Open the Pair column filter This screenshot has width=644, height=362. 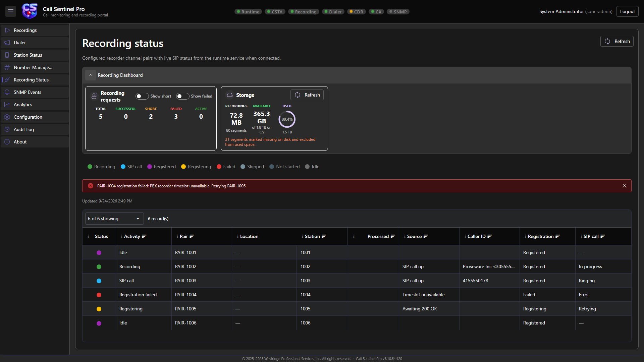coord(192,236)
